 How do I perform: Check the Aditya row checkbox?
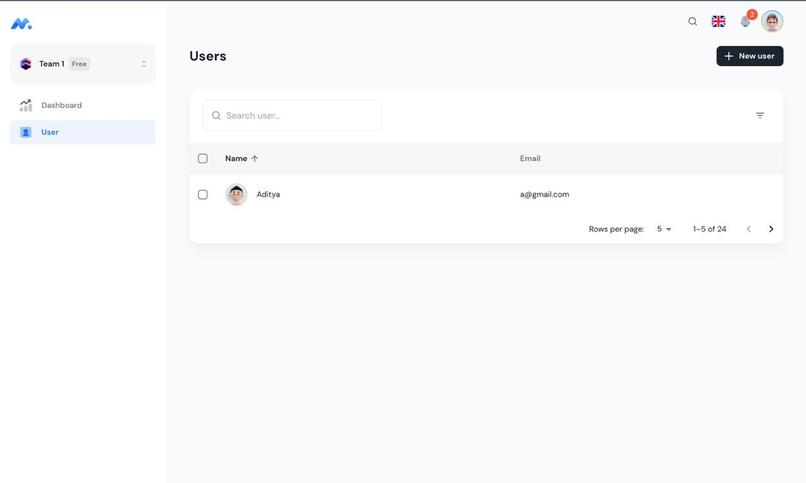203,195
